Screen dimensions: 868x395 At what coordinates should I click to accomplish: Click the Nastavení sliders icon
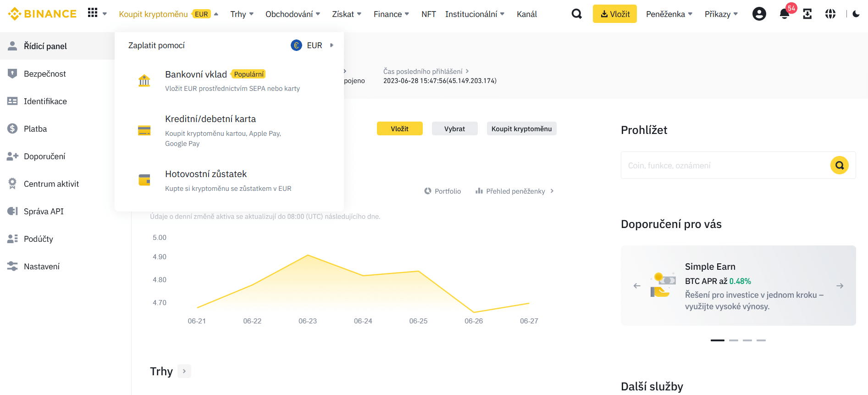point(12,266)
